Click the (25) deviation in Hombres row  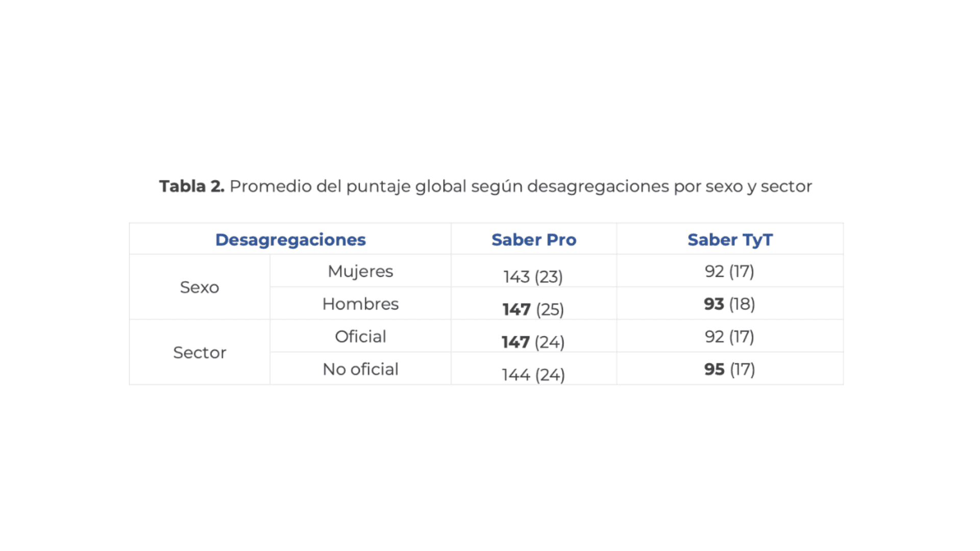(x=550, y=309)
